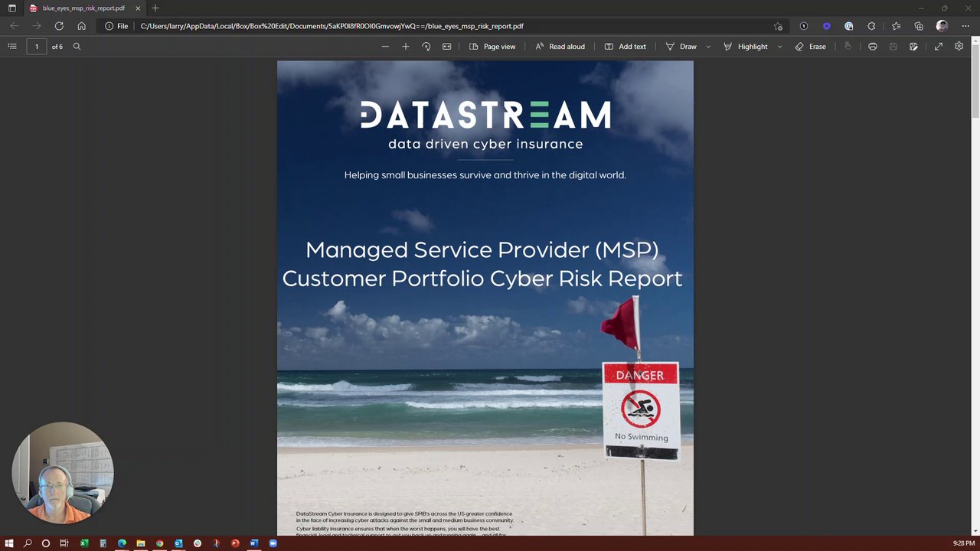Select the Add text tool
980x551 pixels.
tap(625, 47)
